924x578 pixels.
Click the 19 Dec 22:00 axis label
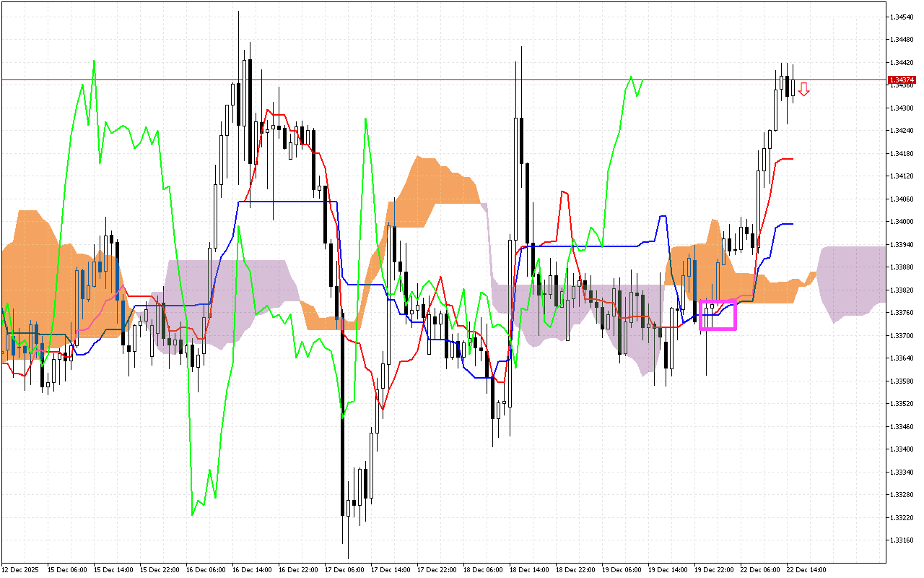[715, 569]
